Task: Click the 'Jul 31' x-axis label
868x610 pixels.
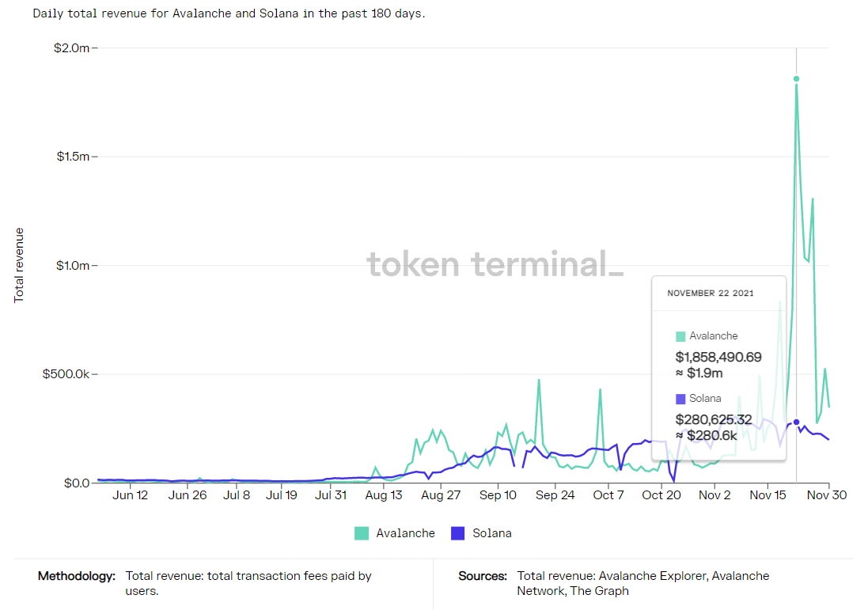Action: 331,494
